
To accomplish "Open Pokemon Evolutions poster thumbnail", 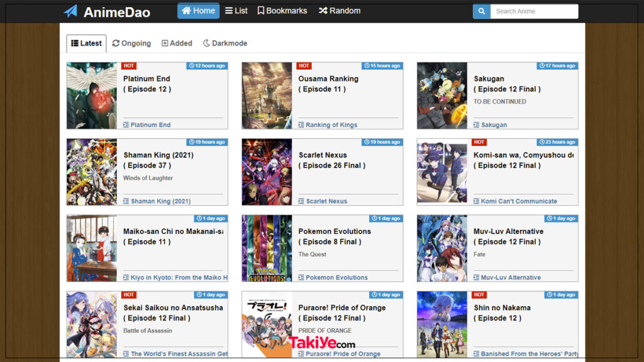I will click(x=267, y=248).
